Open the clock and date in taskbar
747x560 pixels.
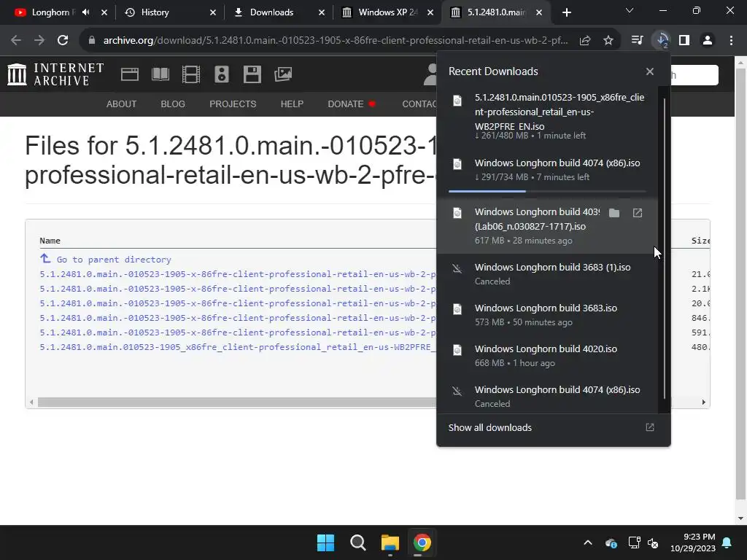click(693, 542)
